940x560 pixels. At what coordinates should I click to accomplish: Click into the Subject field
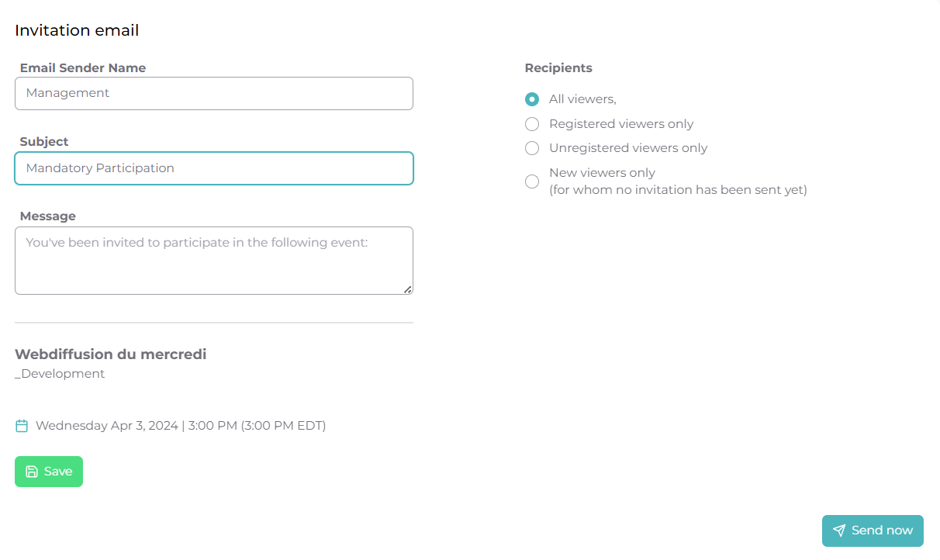click(214, 168)
